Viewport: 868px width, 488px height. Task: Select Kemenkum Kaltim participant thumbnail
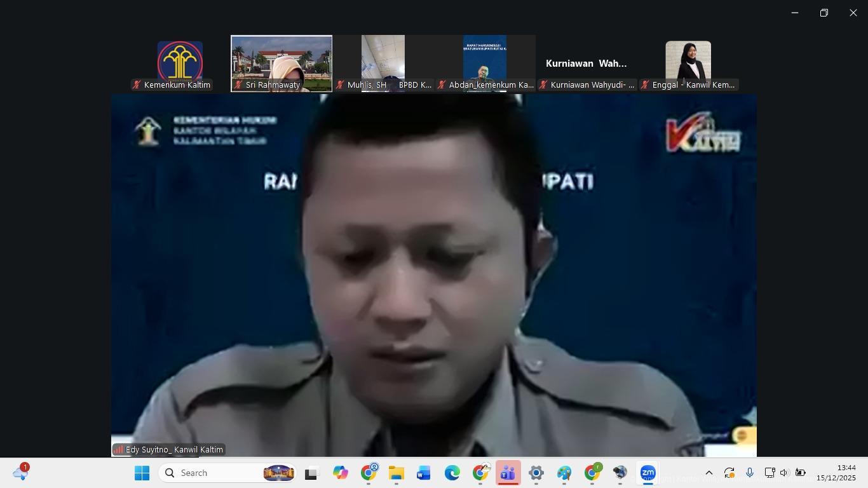pos(180,64)
